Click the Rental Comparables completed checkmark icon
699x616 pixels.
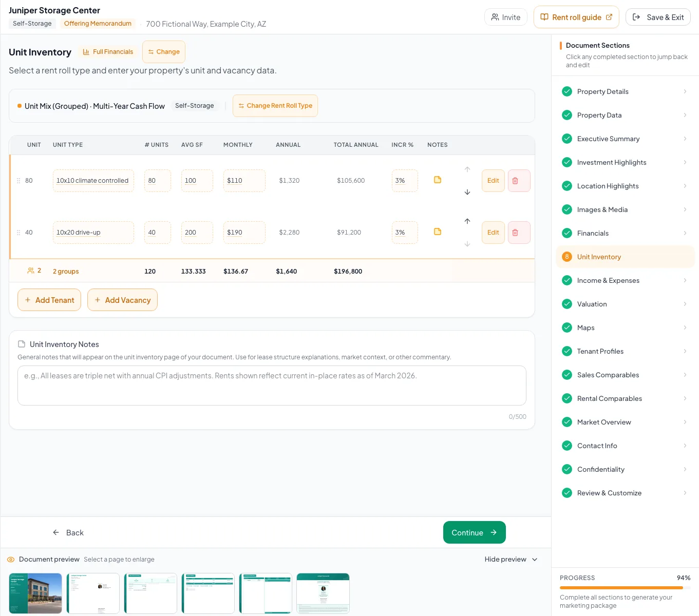[567, 398]
